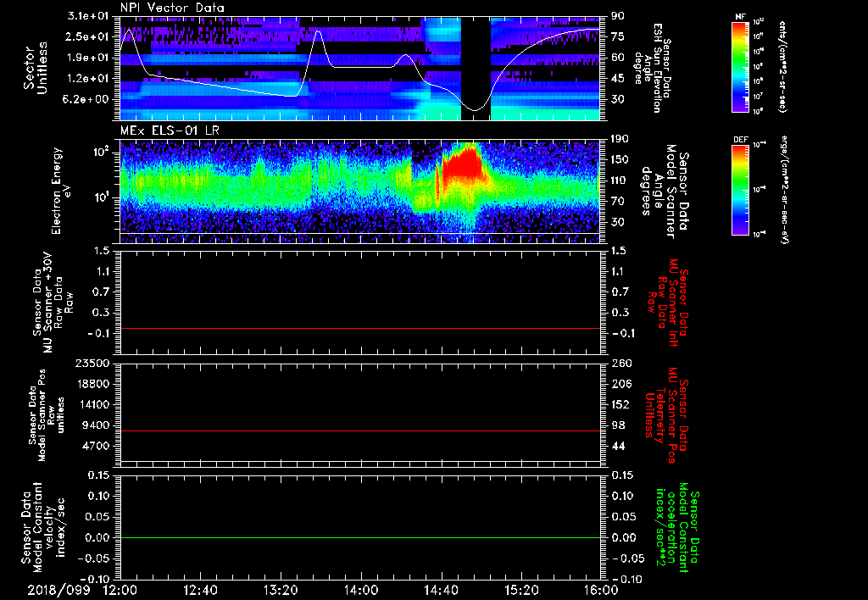Screen dimensions: 868x600
Task: Click the 260 telemetry tick label
Action: 621,363
